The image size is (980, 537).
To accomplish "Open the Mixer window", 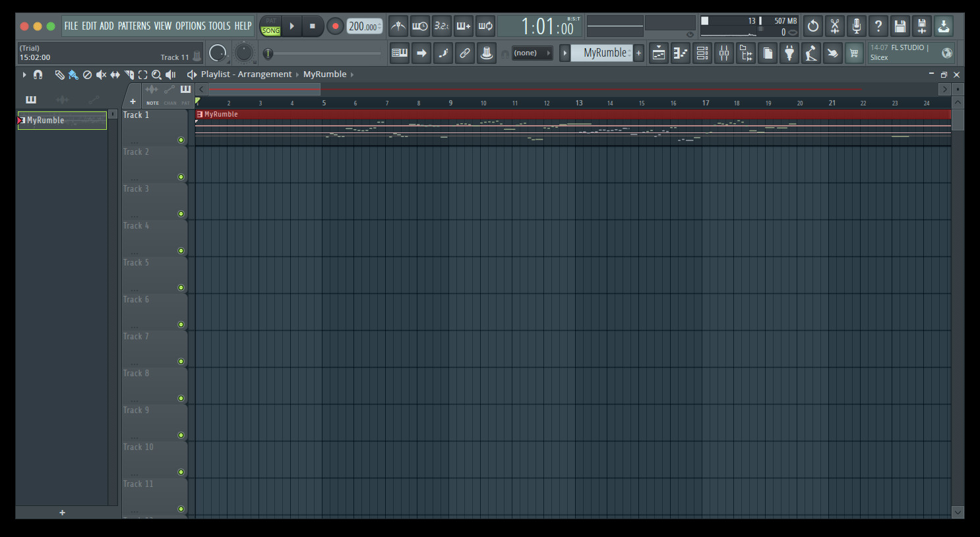I will click(724, 53).
